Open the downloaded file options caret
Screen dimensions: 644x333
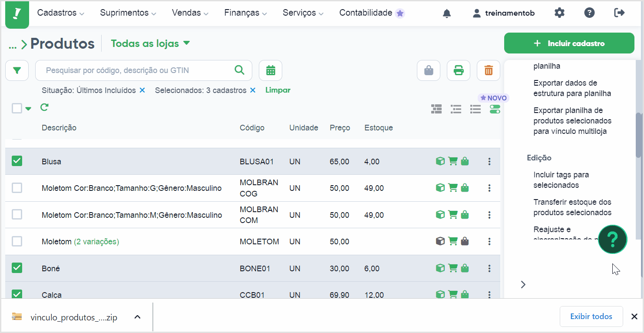137,317
